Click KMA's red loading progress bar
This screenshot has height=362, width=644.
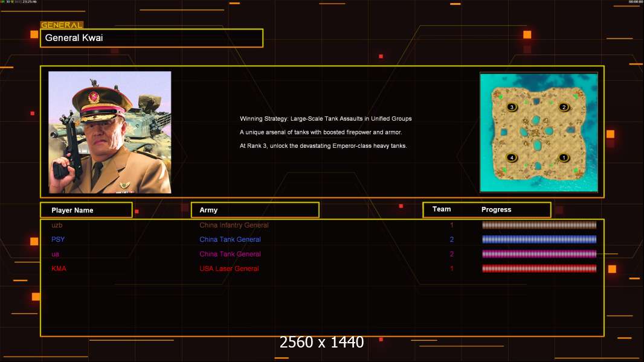click(x=539, y=268)
